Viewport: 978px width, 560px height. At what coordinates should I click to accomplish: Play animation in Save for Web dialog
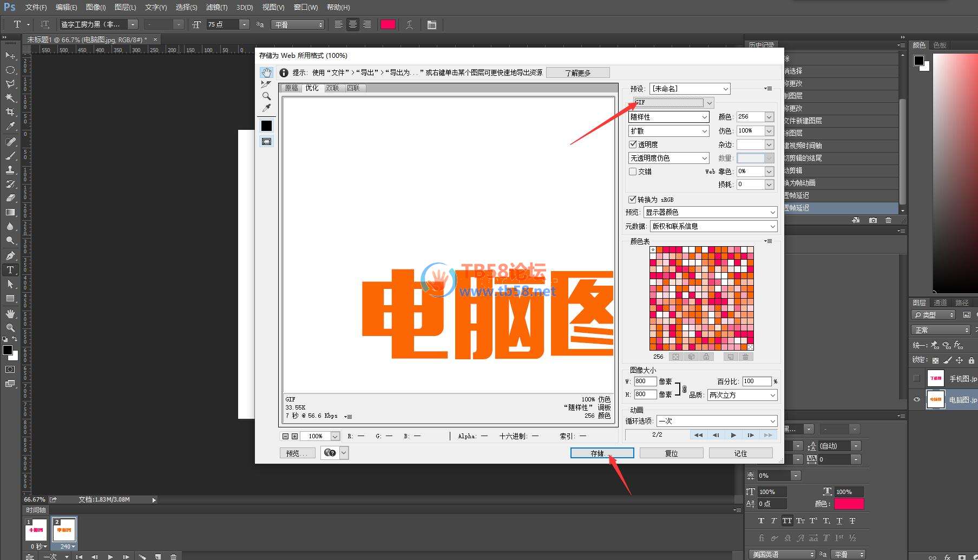733,435
